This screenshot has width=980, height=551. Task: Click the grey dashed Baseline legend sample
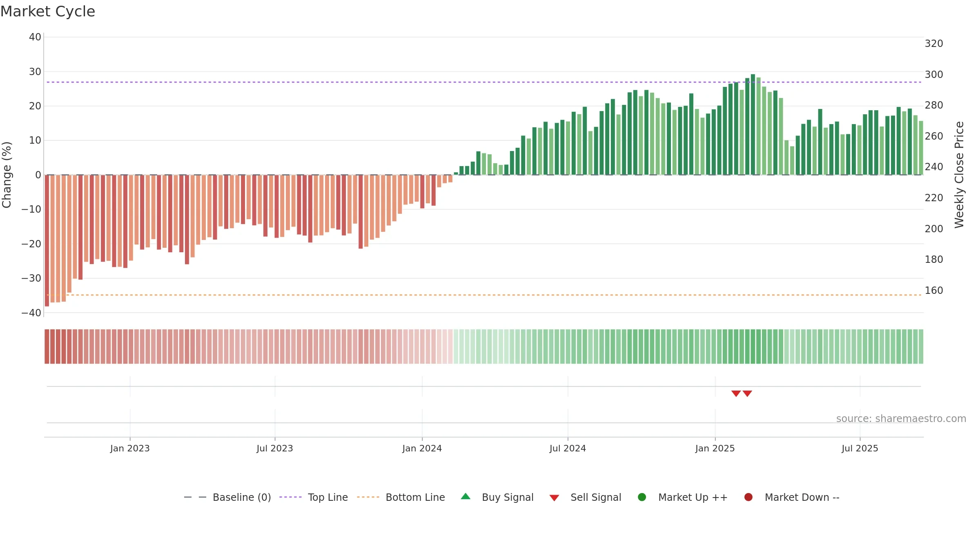point(195,497)
